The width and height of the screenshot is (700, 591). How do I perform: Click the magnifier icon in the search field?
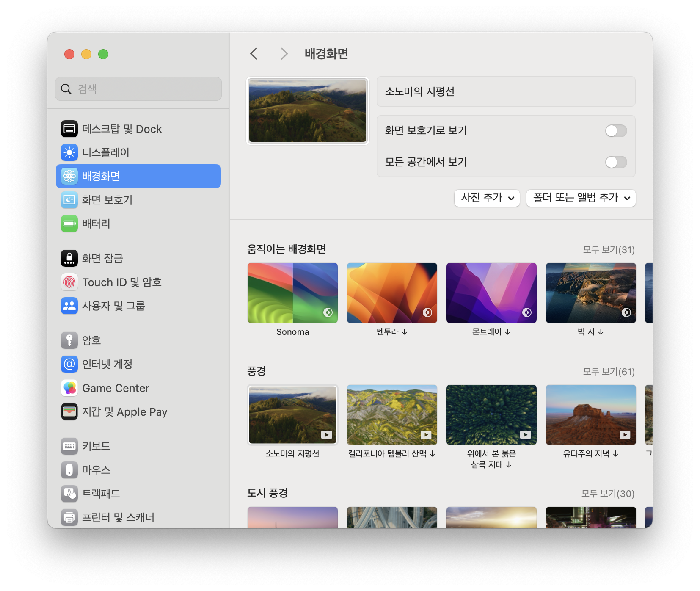pos(66,89)
